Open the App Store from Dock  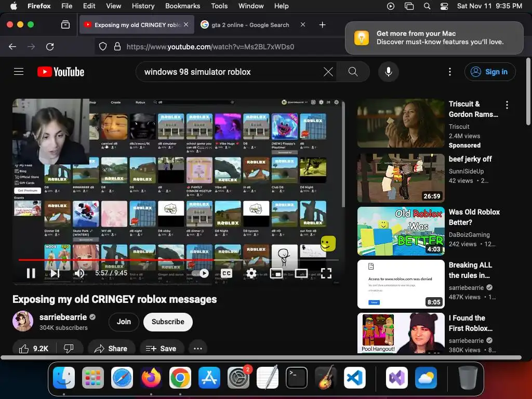click(209, 378)
